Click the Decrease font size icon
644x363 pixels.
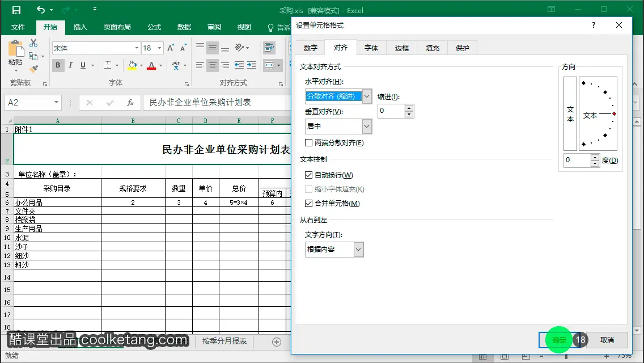pyautogui.click(x=183, y=48)
